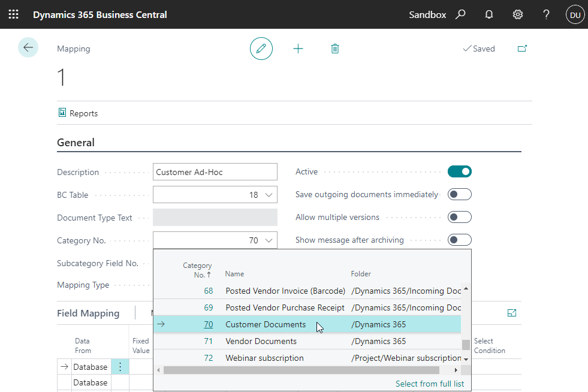Create a new mapping with plus icon
Viewport: 588px width, 392px height.
(x=298, y=49)
